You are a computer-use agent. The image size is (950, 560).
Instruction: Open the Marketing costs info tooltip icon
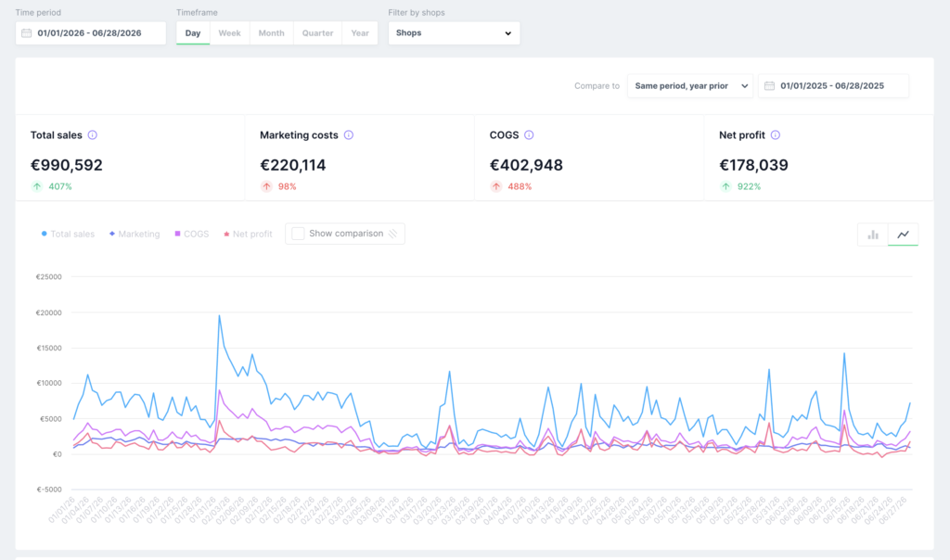[349, 135]
